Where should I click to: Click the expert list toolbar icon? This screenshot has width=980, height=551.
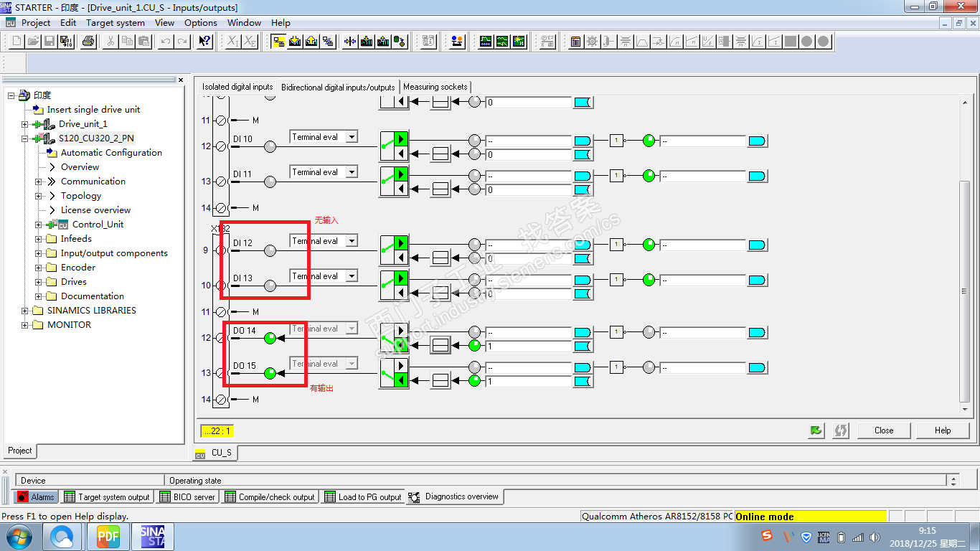pos(575,42)
